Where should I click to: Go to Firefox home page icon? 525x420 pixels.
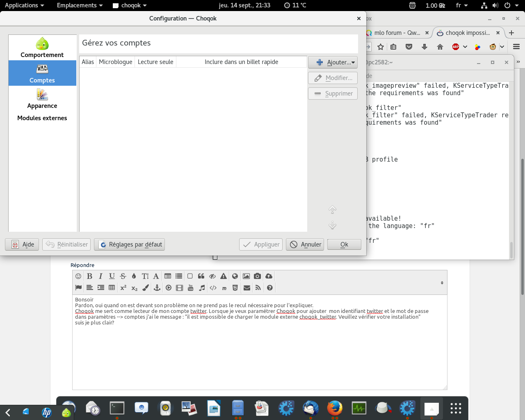[x=440, y=47]
